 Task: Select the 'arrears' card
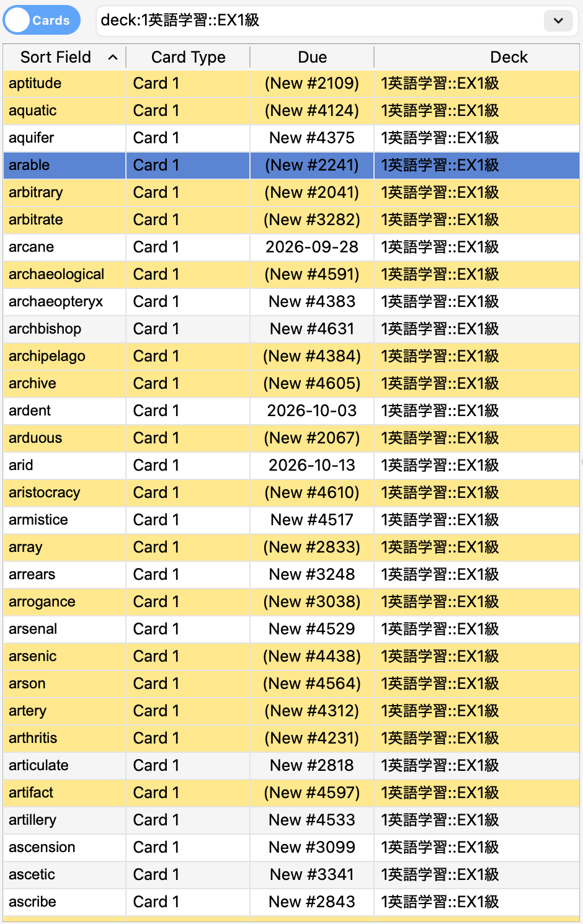point(291,574)
